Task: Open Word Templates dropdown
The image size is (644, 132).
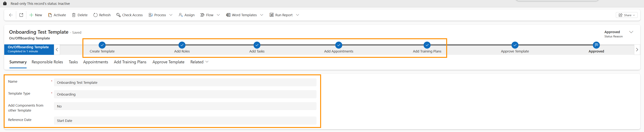Action: pyautogui.click(x=261, y=15)
